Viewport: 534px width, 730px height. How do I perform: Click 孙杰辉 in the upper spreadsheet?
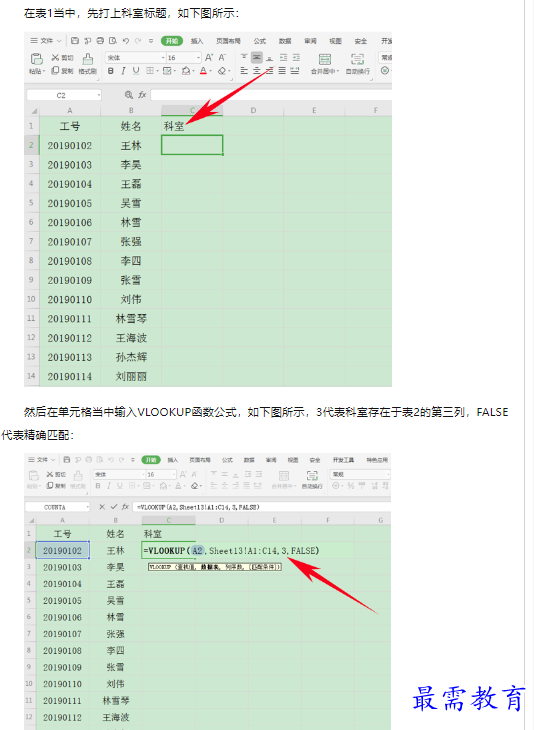[131, 357]
